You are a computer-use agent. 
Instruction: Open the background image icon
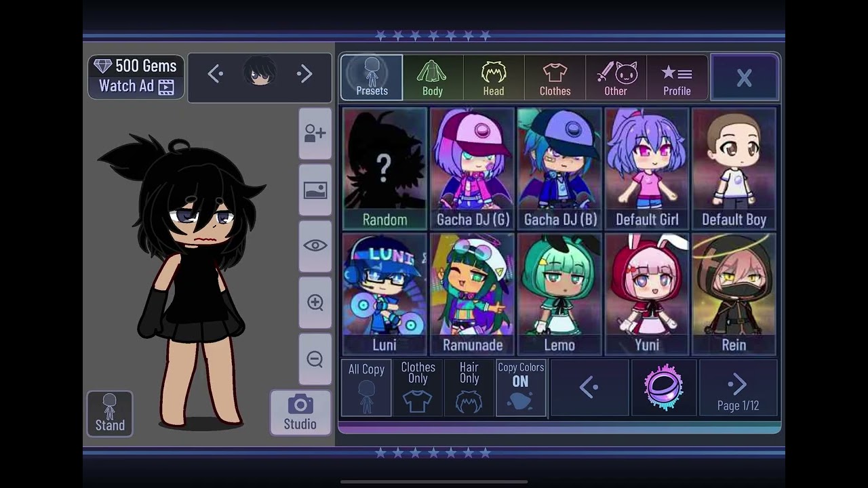coord(315,190)
